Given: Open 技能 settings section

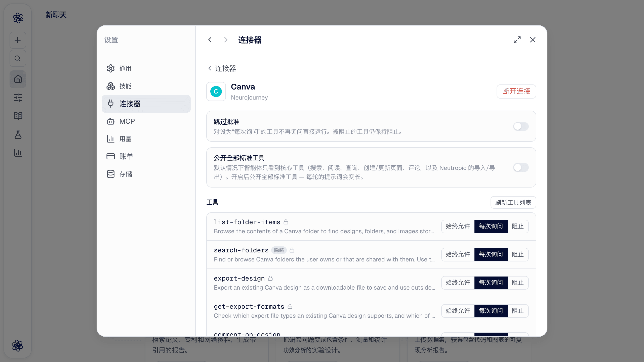Looking at the screenshot, I should click(x=146, y=86).
